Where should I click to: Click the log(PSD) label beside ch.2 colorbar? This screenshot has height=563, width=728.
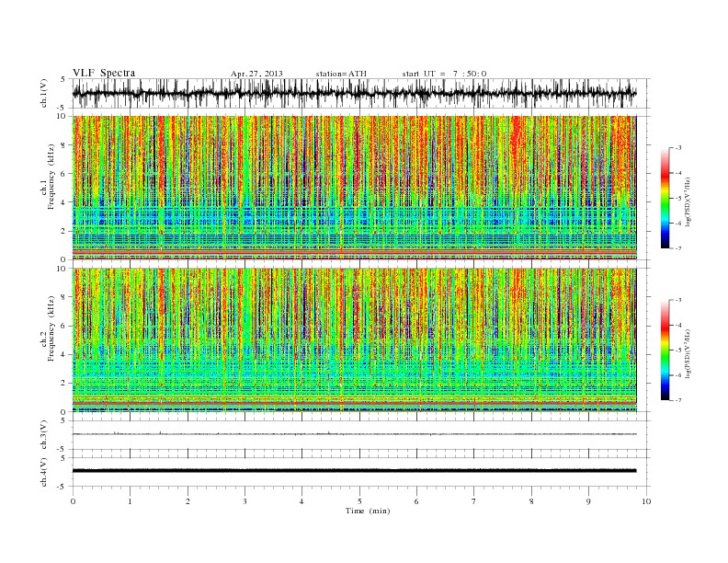tap(688, 352)
